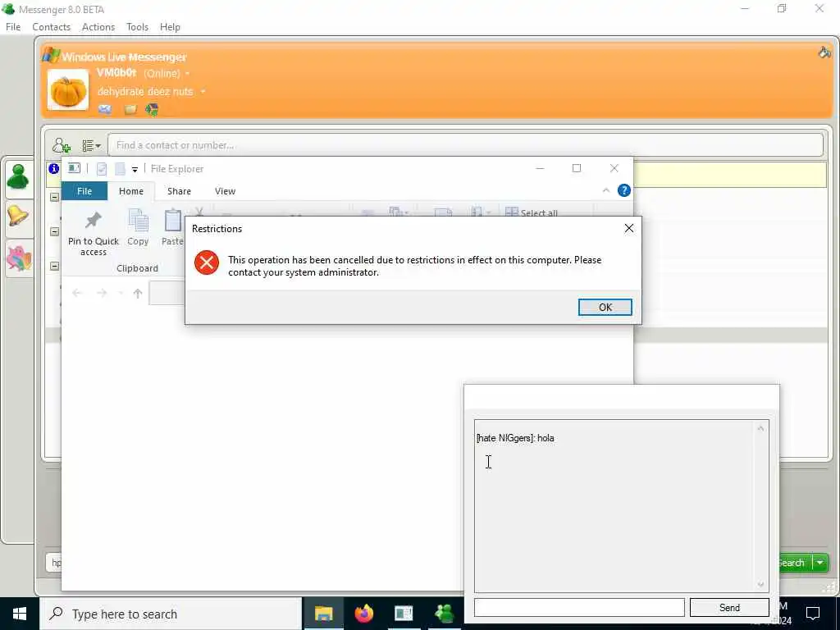Open the MSN Today icon under the status
The image size is (840, 630).
[152, 110]
